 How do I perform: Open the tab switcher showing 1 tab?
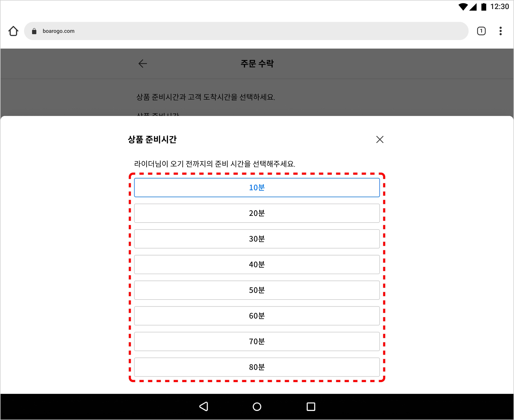click(481, 31)
